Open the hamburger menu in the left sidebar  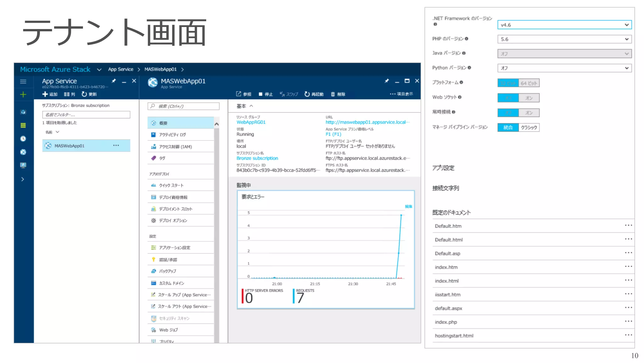[23, 82]
